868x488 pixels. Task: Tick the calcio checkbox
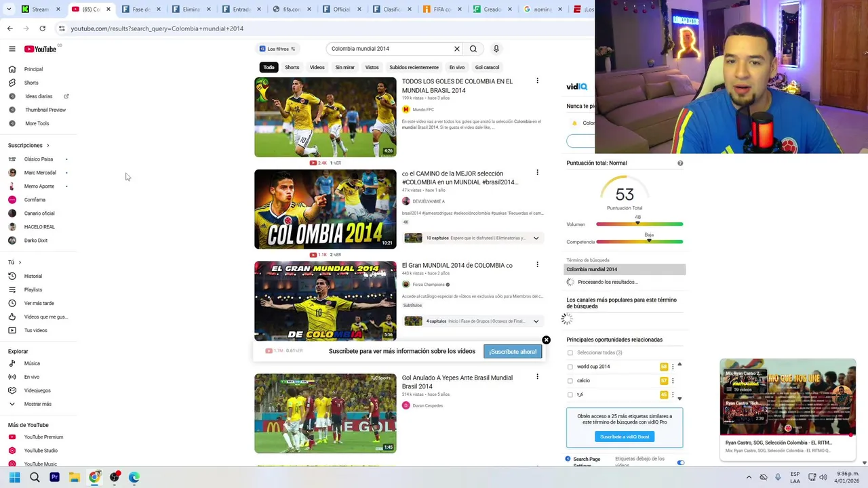coord(570,381)
